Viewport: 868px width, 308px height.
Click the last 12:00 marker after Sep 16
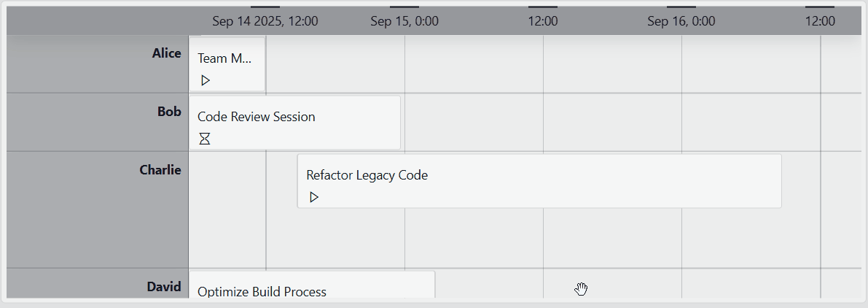pos(820,21)
